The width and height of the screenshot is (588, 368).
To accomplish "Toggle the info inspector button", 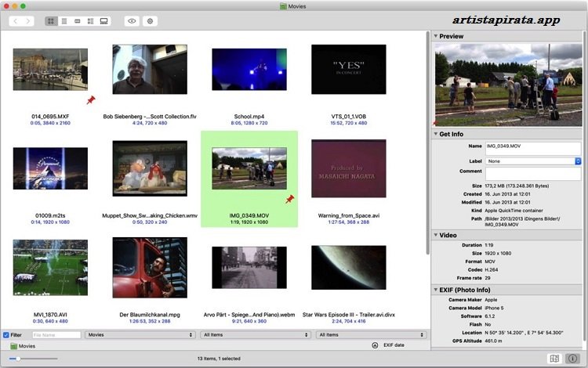I will click(x=573, y=359).
